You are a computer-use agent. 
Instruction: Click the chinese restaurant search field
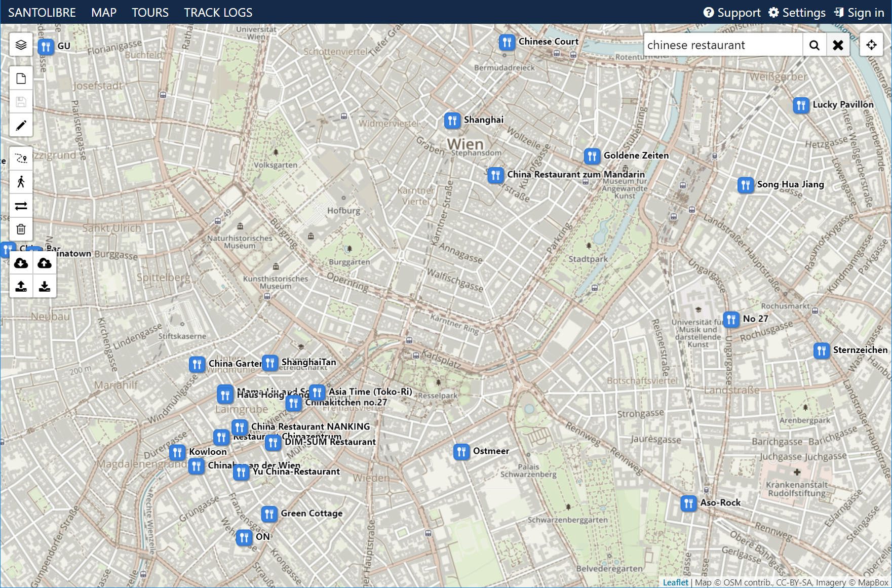723,45
